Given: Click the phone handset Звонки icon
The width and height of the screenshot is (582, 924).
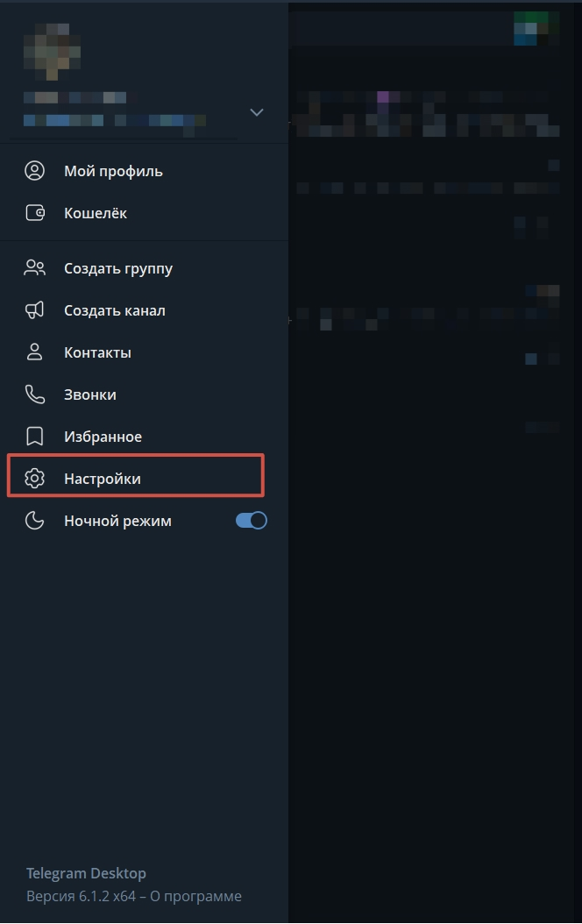Looking at the screenshot, I should [x=34, y=394].
